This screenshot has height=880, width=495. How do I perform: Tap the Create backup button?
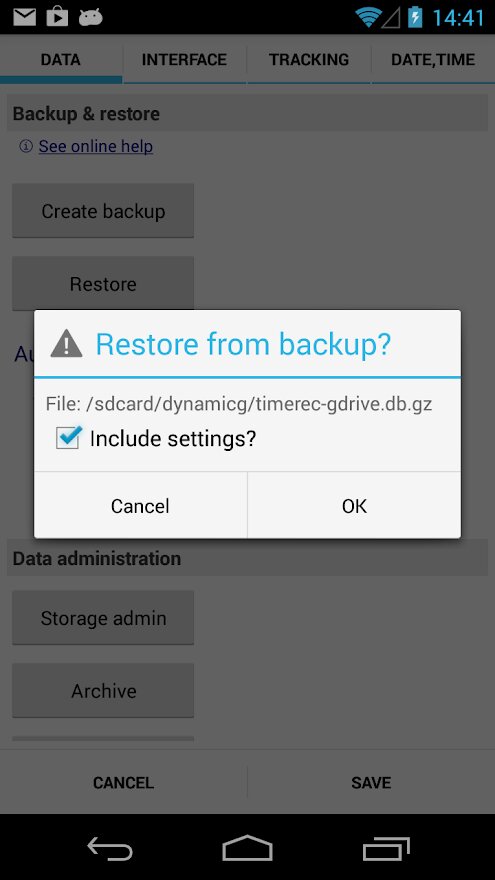coord(103,211)
